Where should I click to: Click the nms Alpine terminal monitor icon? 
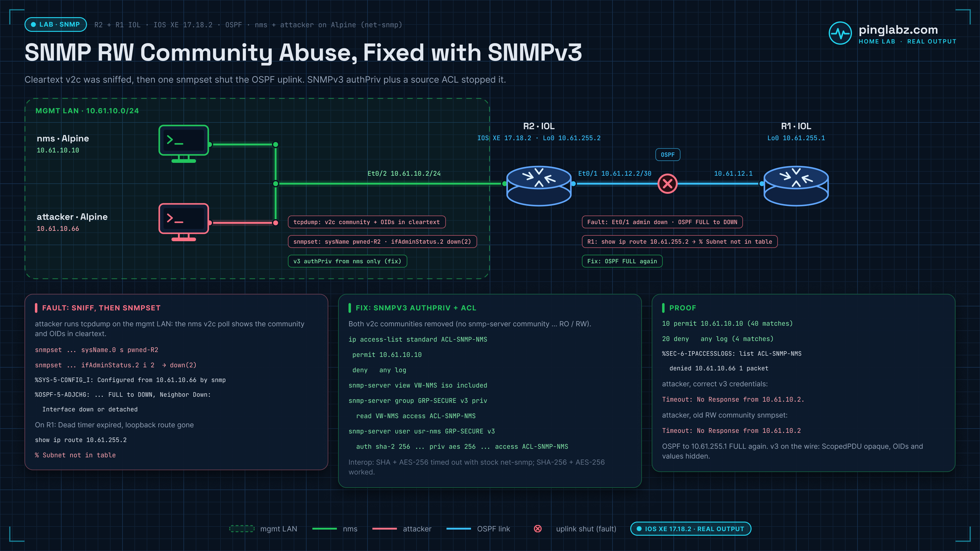point(184,144)
